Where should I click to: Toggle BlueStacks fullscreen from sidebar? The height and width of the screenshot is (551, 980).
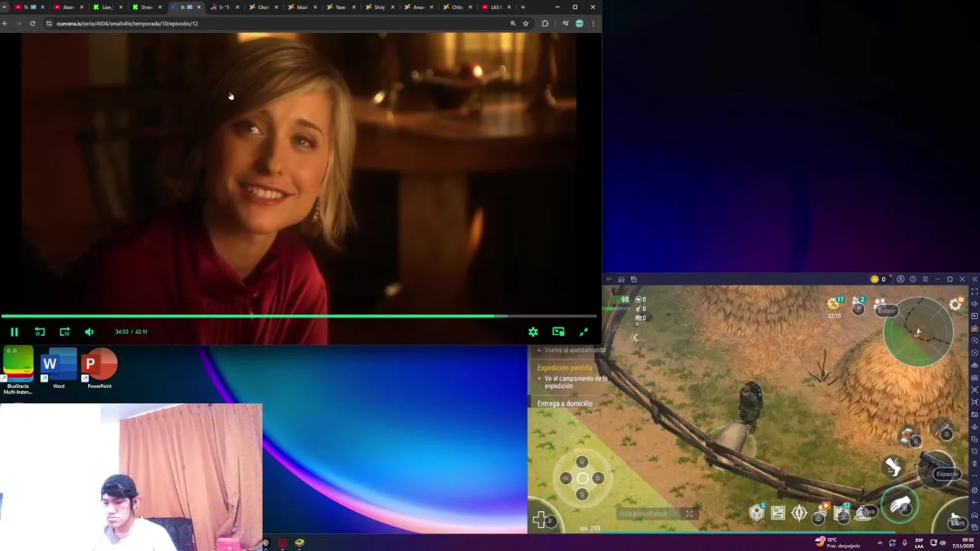tap(974, 292)
